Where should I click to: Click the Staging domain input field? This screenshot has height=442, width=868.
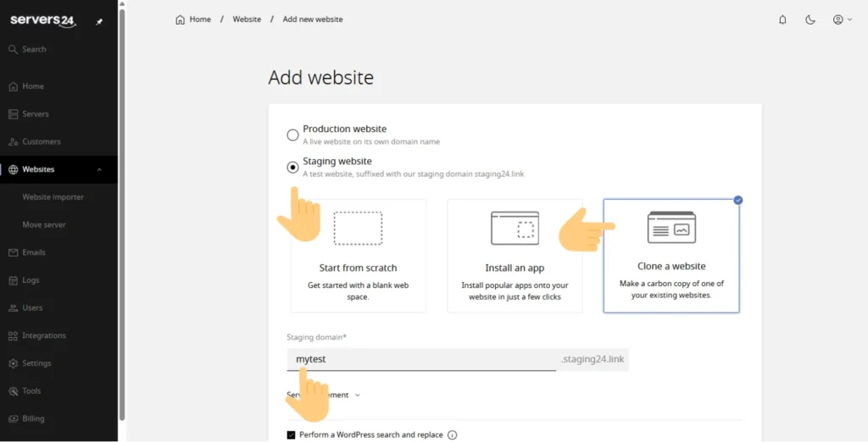tap(422, 360)
